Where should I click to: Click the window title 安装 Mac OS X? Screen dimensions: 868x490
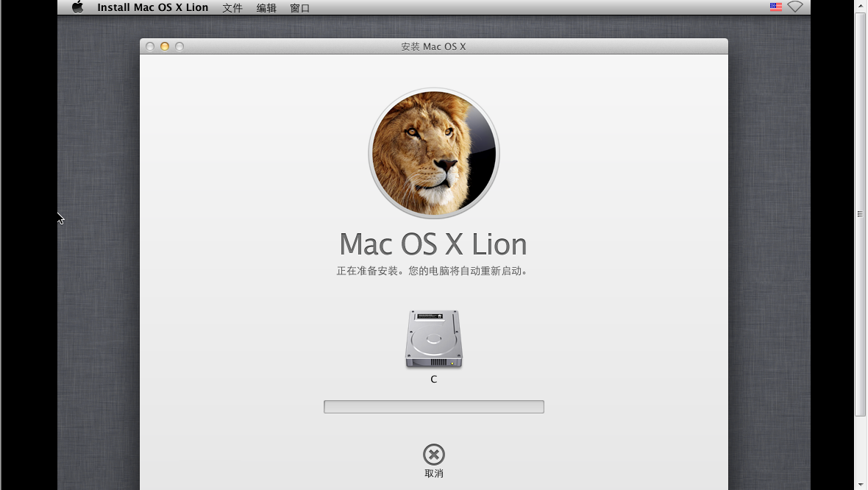tap(433, 46)
